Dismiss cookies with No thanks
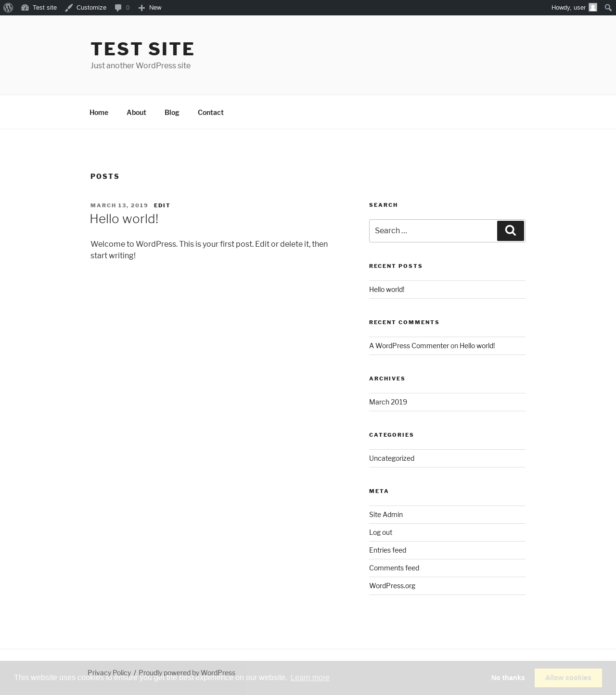The image size is (616, 695). pos(508,678)
